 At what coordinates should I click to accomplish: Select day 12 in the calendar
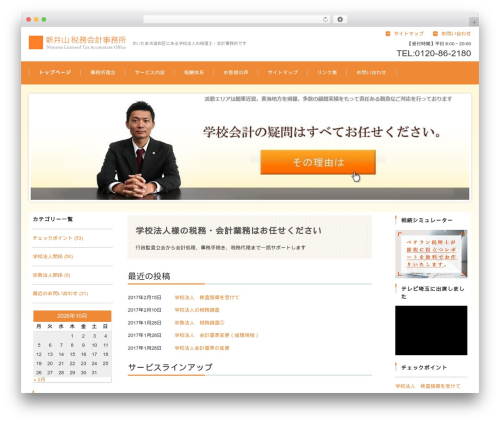39,354
